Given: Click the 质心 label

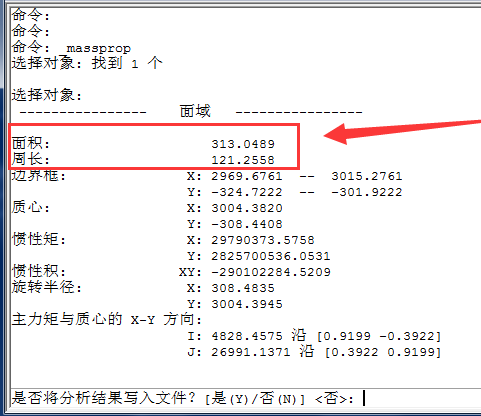Looking at the screenshot, I should [x=31, y=207].
